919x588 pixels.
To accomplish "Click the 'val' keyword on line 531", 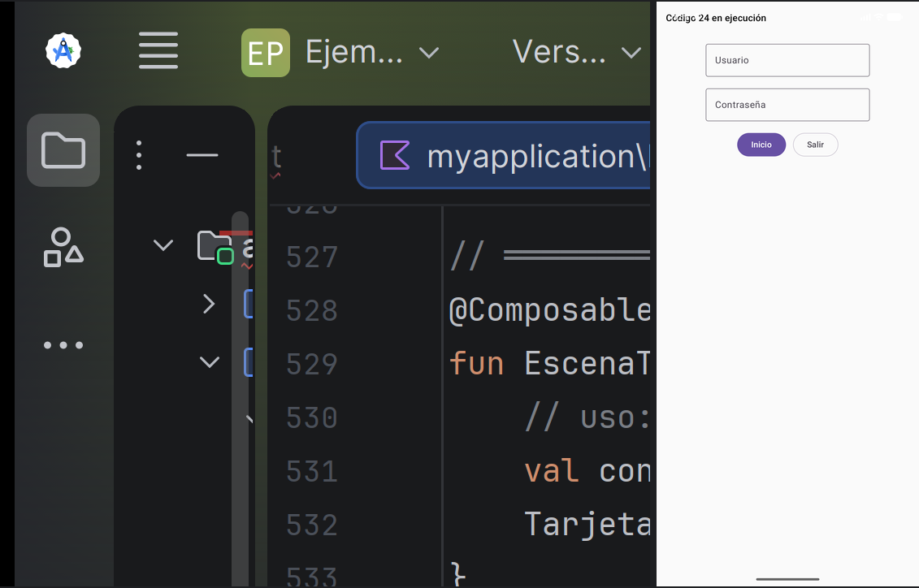I will coord(552,471).
